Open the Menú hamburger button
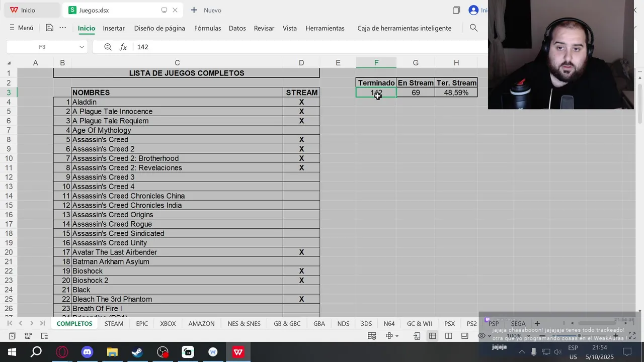 (x=21, y=28)
